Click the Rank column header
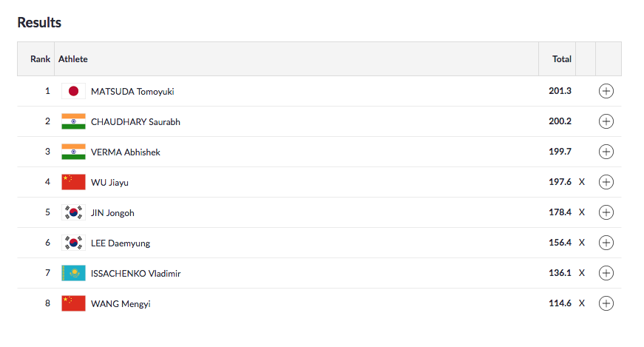This screenshot has width=644, height=347. pos(40,59)
